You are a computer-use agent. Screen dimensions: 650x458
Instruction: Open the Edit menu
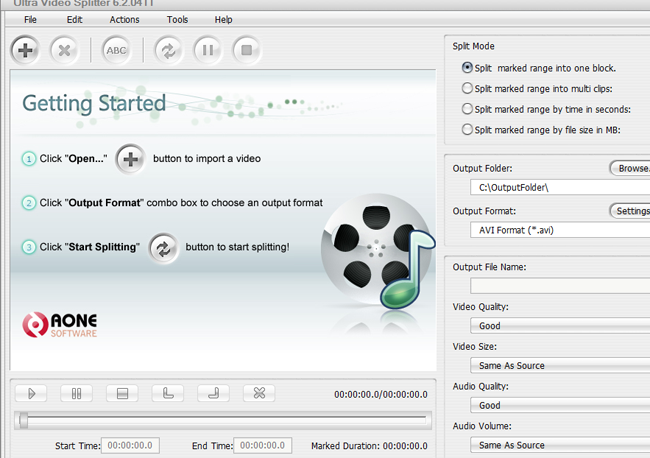point(75,19)
